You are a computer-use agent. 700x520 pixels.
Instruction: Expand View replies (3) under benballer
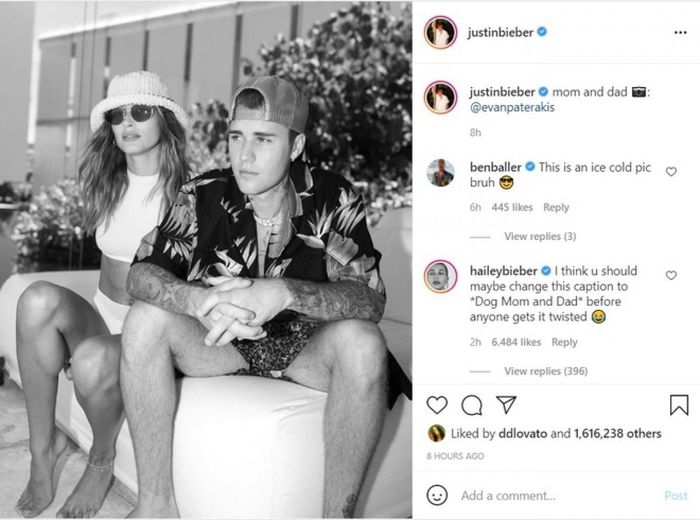tap(540, 236)
